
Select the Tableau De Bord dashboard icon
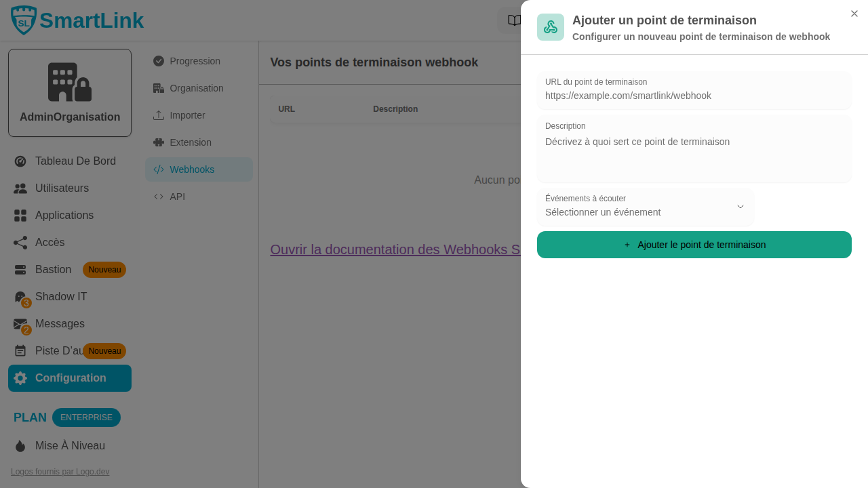click(x=20, y=161)
